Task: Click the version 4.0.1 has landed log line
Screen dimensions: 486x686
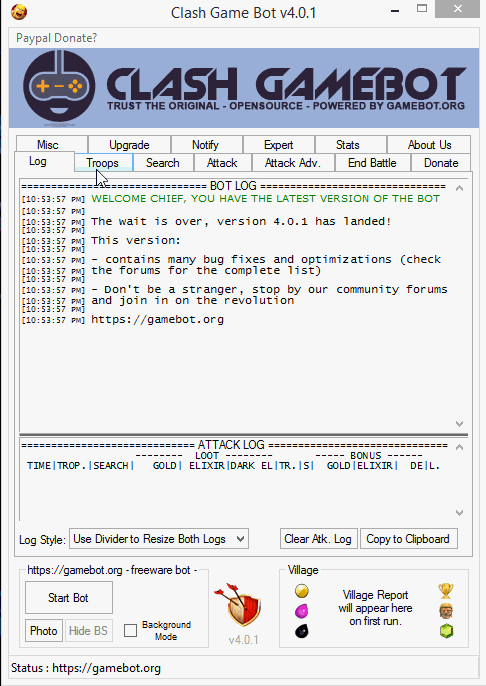Action: coord(241,221)
